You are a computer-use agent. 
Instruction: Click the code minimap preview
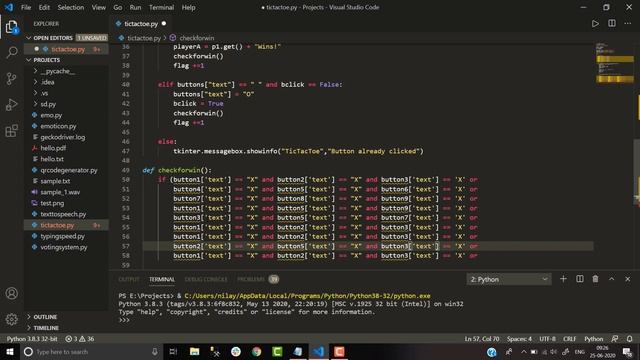click(x=615, y=62)
